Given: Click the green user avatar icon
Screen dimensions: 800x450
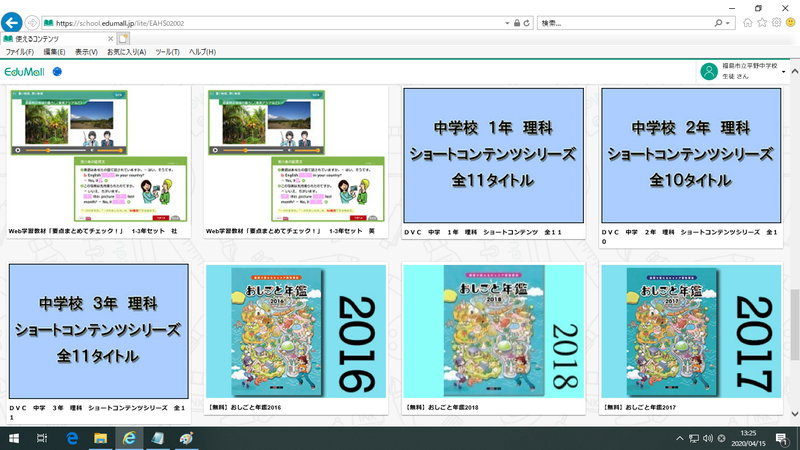Looking at the screenshot, I should (709, 71).
